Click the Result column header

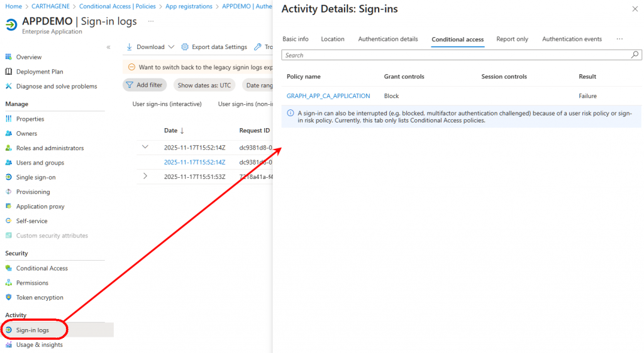587,77
